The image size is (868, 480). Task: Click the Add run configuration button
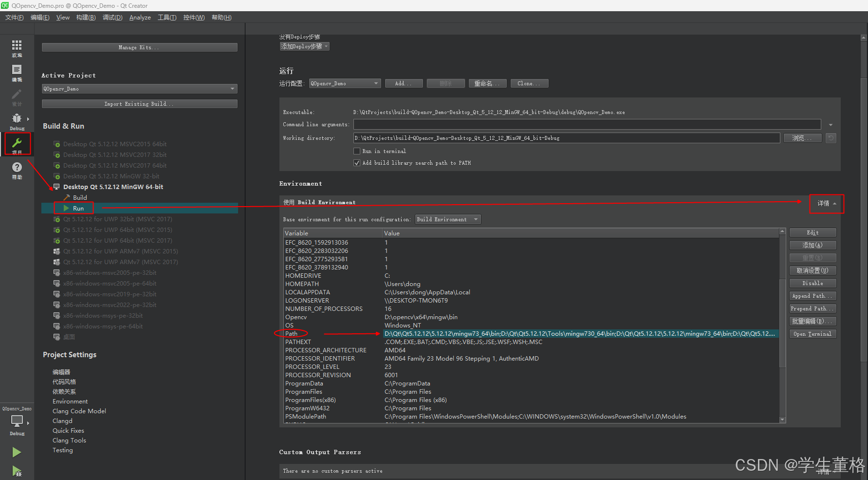(x=404, y=83)
